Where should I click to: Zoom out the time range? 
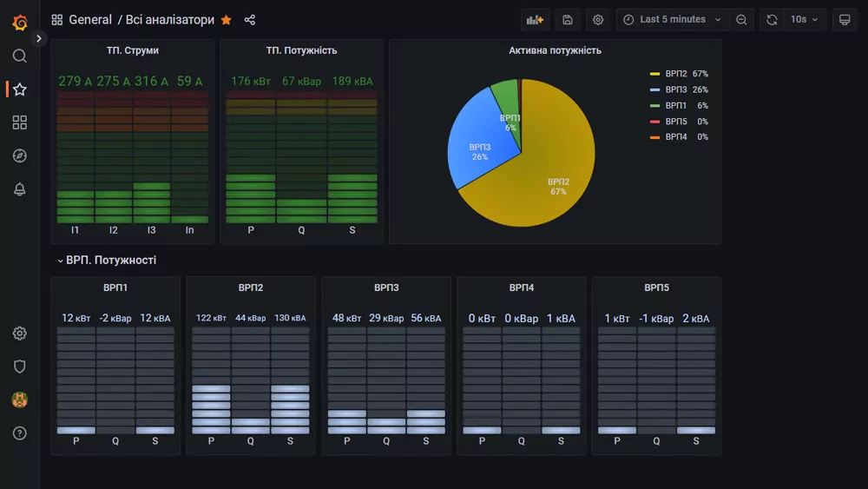[x=741, y=20]
